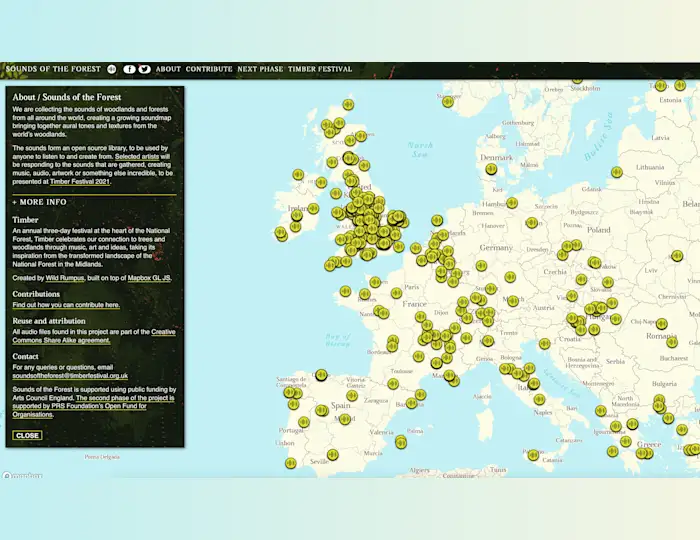
Task: Click the sound marker near Lithuania
Action: [x=617, y=172]
